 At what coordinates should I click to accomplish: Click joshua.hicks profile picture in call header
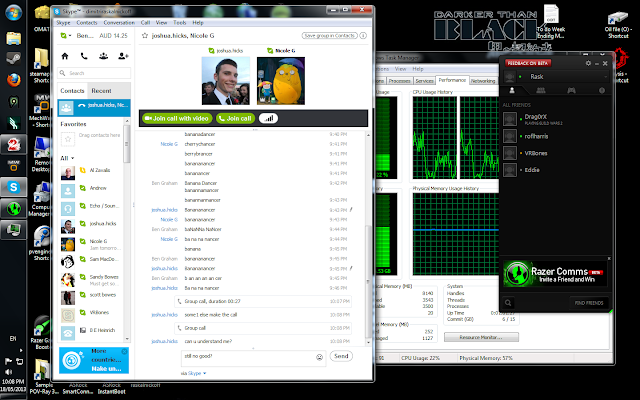[226, 81]
